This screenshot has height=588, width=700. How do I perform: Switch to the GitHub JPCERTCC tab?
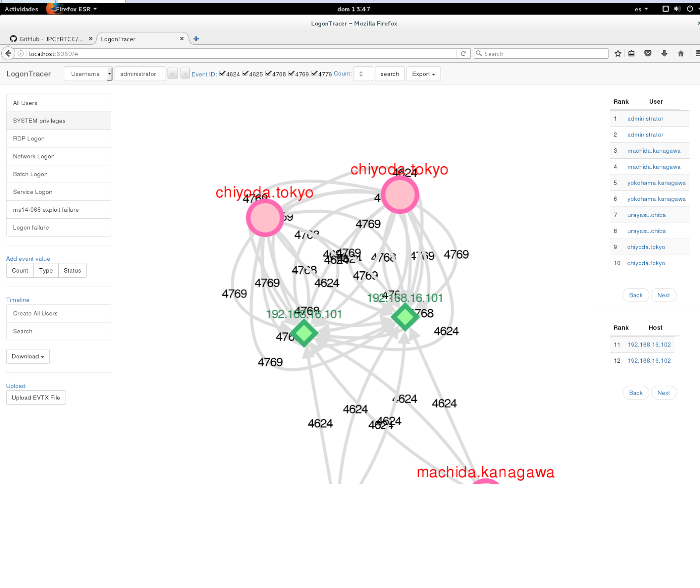point(48,38)
